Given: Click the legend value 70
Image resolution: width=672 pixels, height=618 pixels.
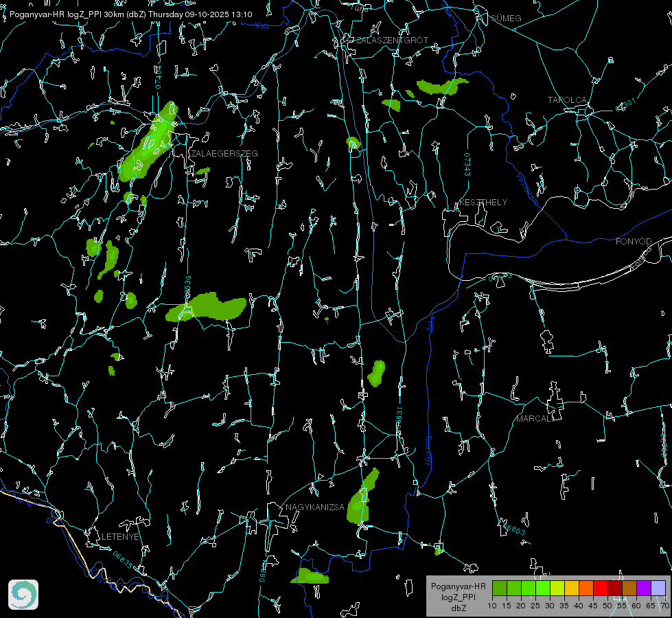Looking at the screenshot, I should [665, 606].
